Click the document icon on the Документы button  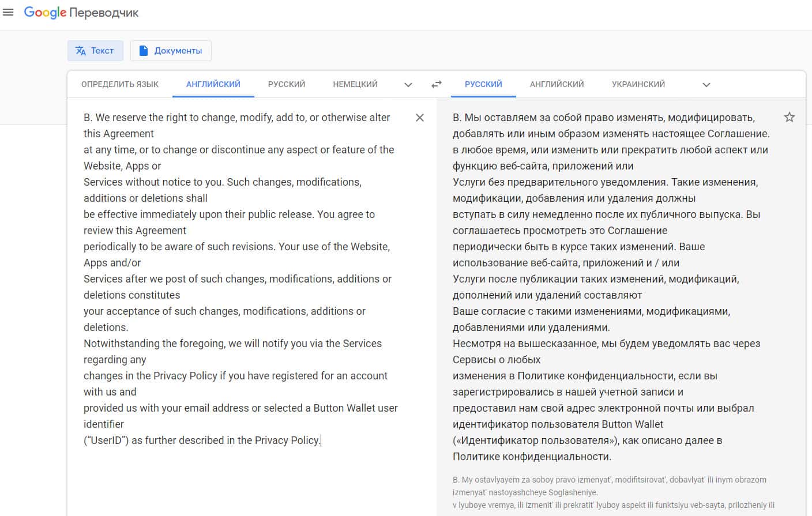144,51
